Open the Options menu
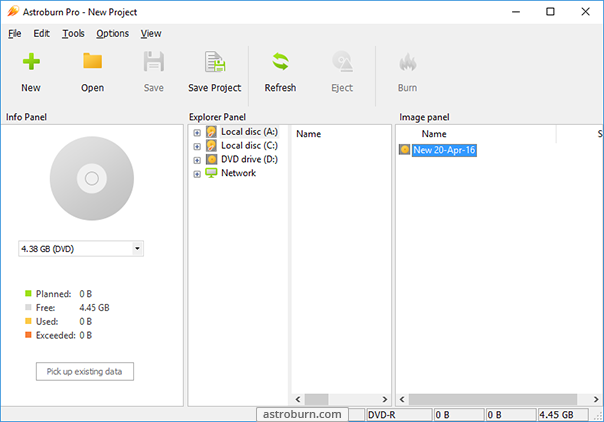The height and width of the screenshot is (422, 604). click(112, 33)
